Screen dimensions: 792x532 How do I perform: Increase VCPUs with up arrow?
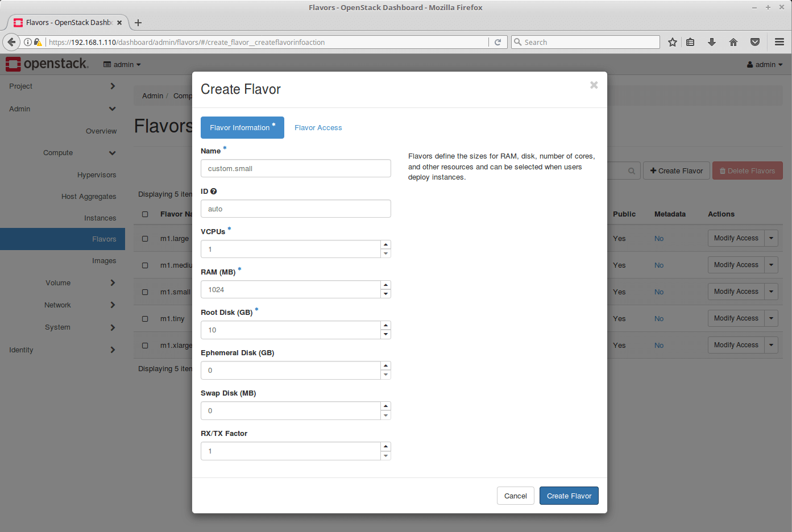click(x=385, y=244)
